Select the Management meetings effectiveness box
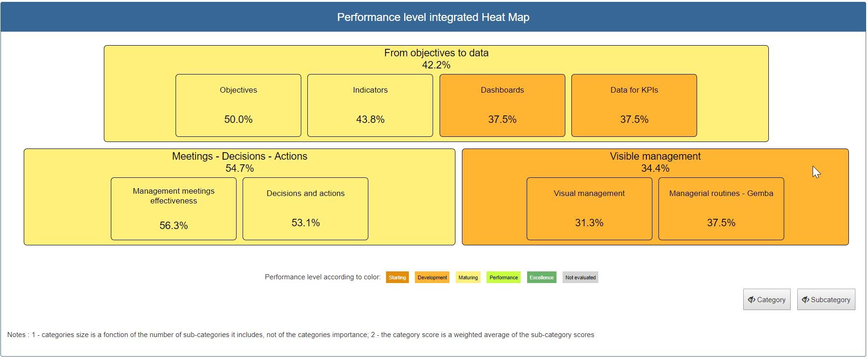The image size is (868, 358). (x=173, y=209)
